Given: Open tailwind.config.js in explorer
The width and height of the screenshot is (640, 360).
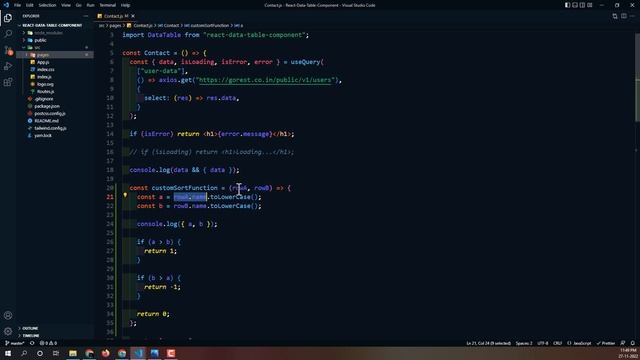Looking at the screenshot, I should [x=50, y=128].
